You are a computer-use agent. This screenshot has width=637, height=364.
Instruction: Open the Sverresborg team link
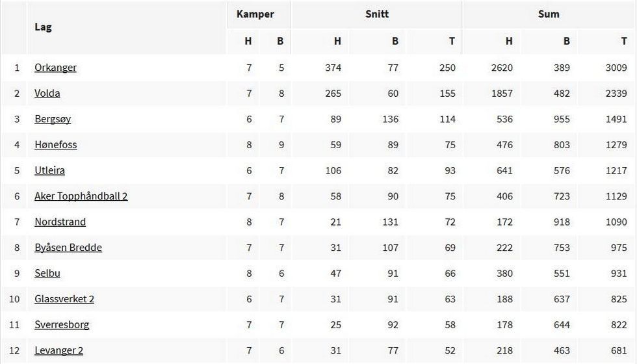point(62,324)
